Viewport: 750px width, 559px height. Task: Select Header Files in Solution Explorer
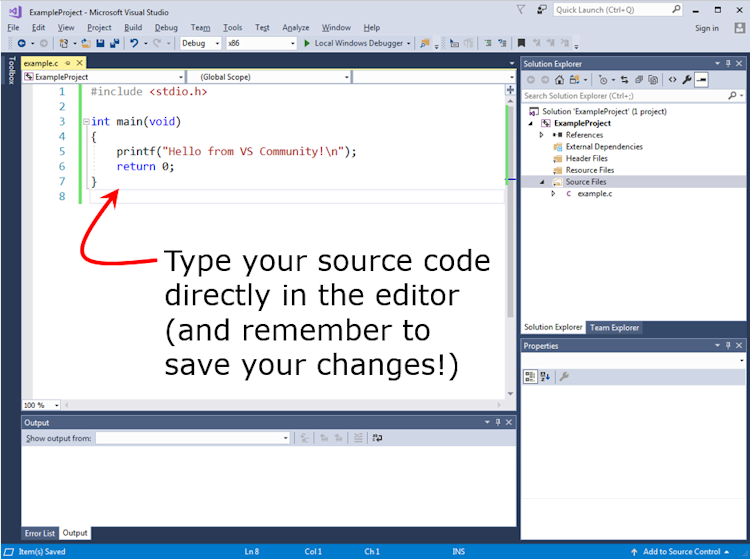(x=586, y=158)
